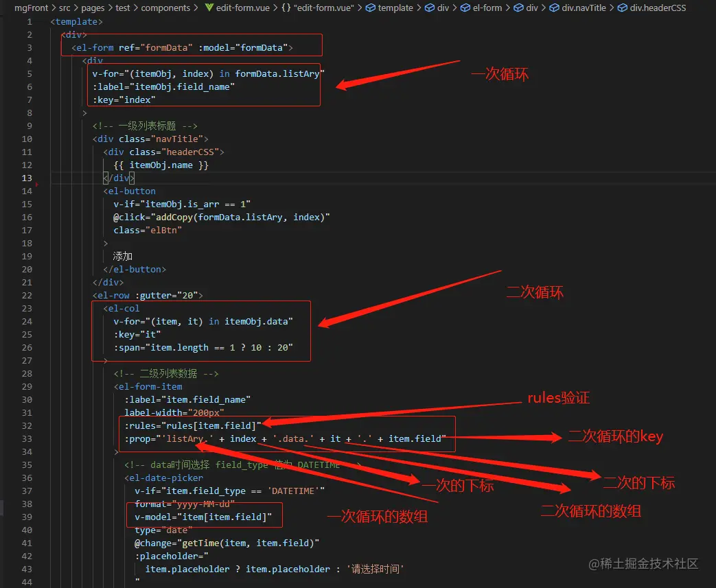Click the :span item.length ternary text
Viewport: 716px width, 588px height.
coord(203,347)
